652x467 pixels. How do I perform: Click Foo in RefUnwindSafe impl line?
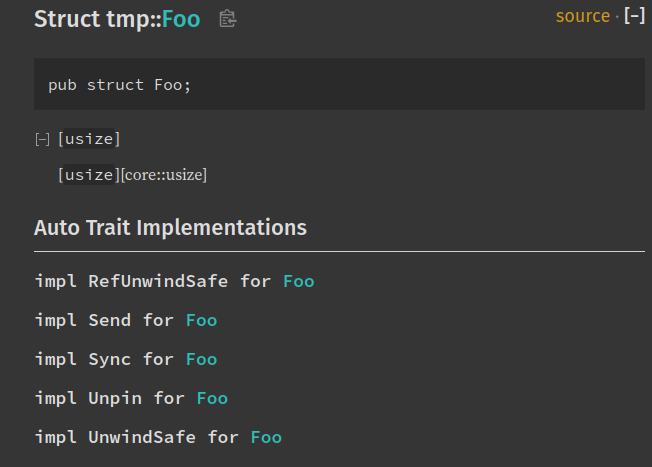tap(299, 282)
